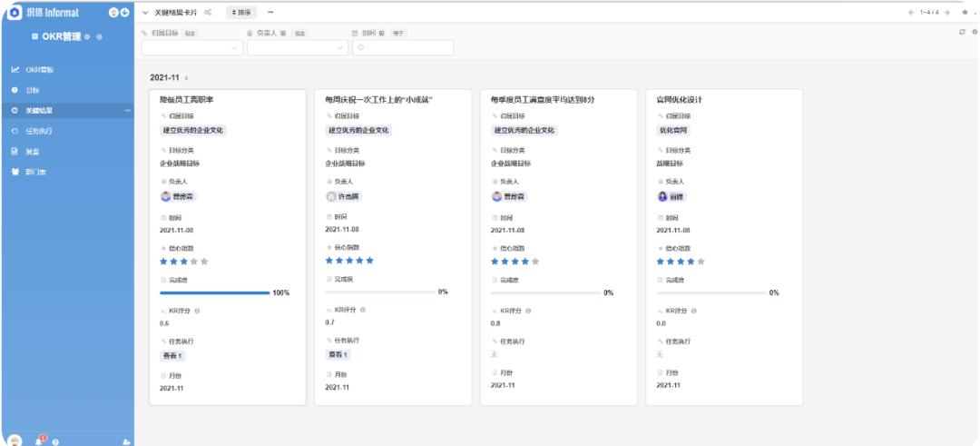Click the download arrow icon in sidebar header
Screen dimensions: 980x446
coord(124,12)
